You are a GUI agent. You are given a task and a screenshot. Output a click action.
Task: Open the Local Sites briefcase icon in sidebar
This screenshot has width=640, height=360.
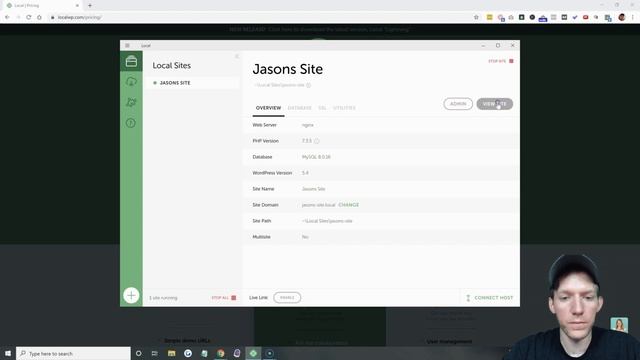coord(131,61)
